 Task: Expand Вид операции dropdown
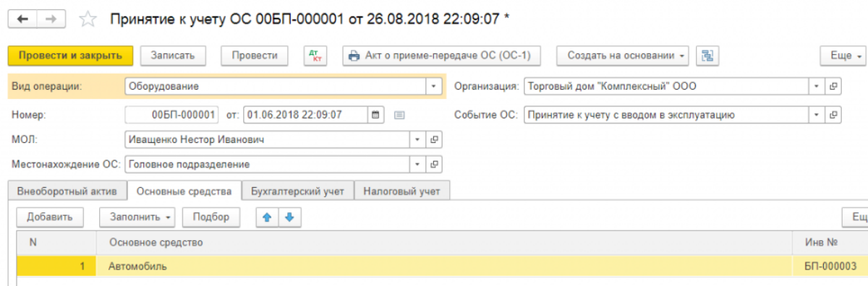pyautogui.click(x=433, y=87)
